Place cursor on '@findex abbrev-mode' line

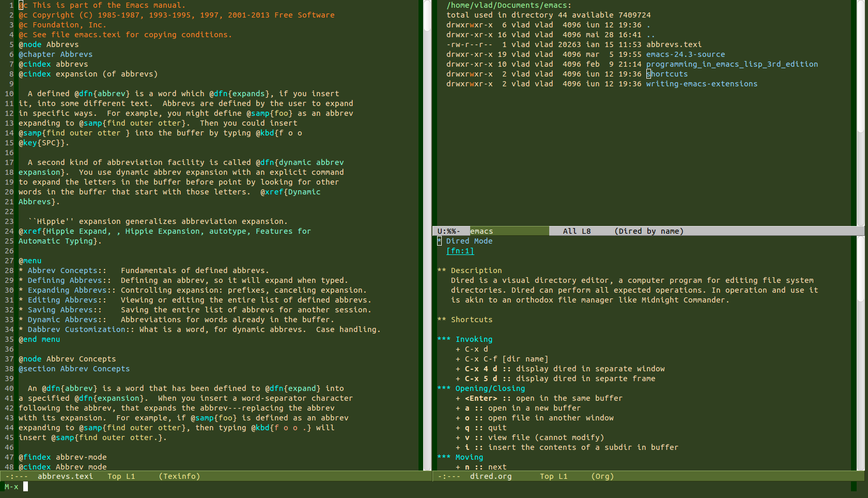(63, 457)
